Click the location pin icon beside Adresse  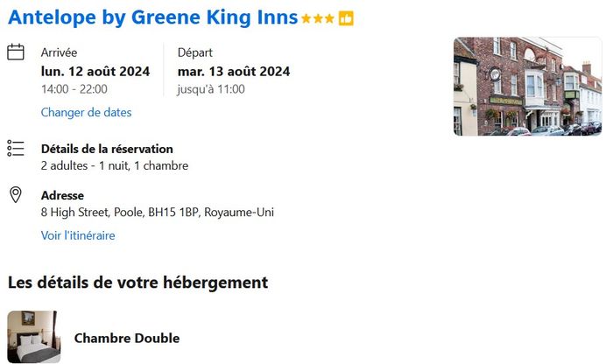coord(16,194)
